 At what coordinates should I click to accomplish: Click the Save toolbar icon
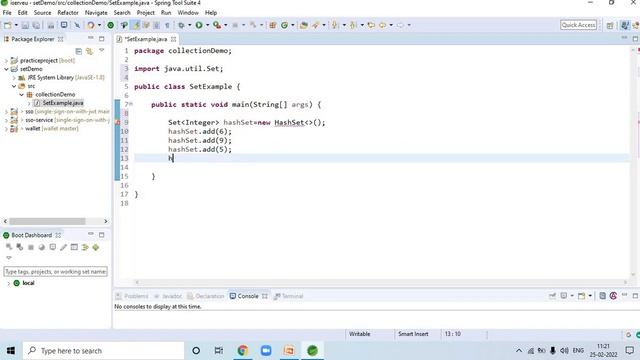(25, 25)
